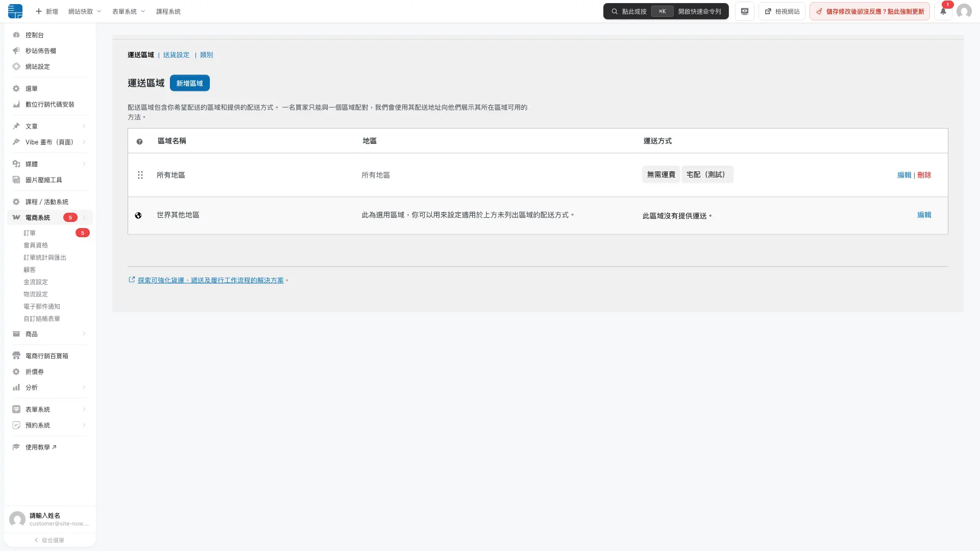Click 刪除 for 所有地區 row

pos(924,175)
